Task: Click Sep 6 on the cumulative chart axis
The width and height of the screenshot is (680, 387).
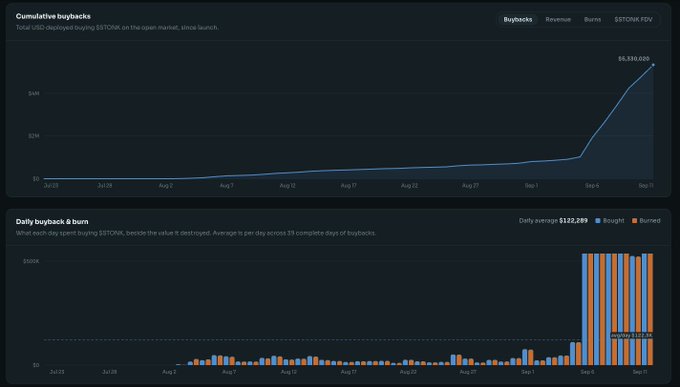Action: [592, 186]
